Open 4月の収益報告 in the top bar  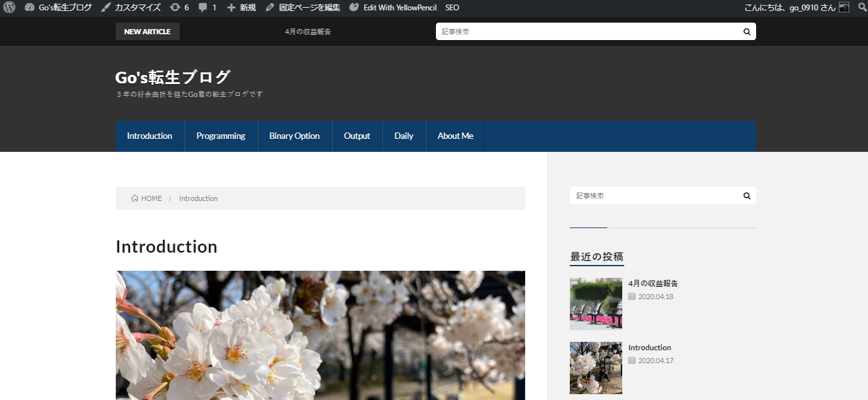[308, 32]
